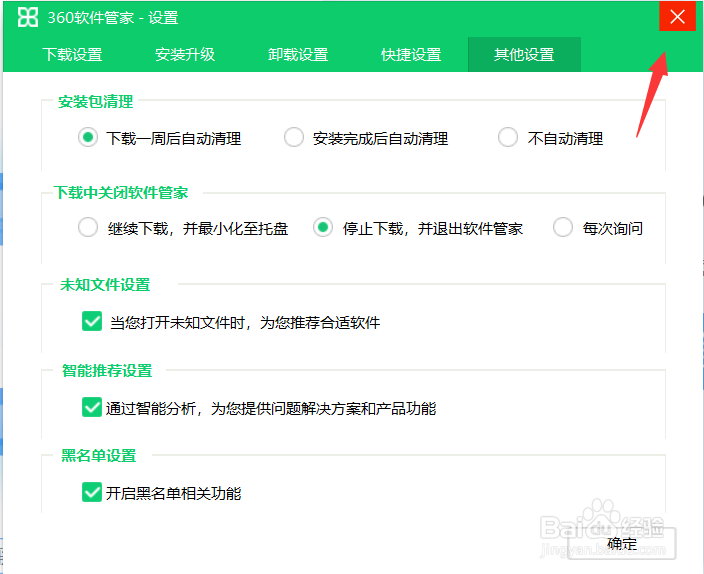The width and height of the screenshot is (704, 574).
Task: Uncheck 当您打开未知文件时 recommendation checkbox
Action: 92,321
